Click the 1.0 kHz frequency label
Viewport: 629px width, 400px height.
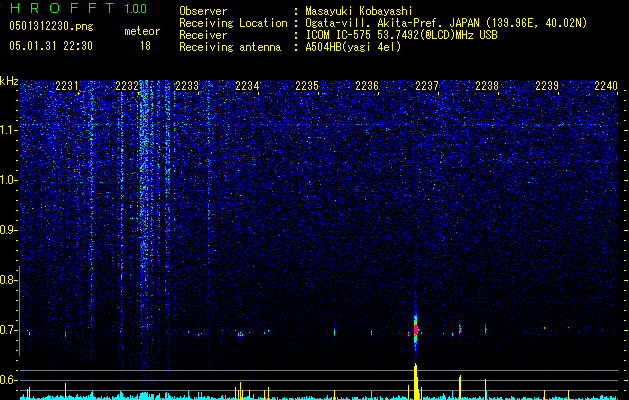tap(9, 180)
